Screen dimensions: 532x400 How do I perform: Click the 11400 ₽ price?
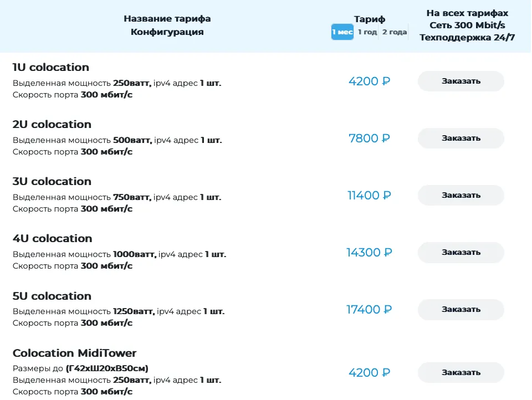coord(369,196)
